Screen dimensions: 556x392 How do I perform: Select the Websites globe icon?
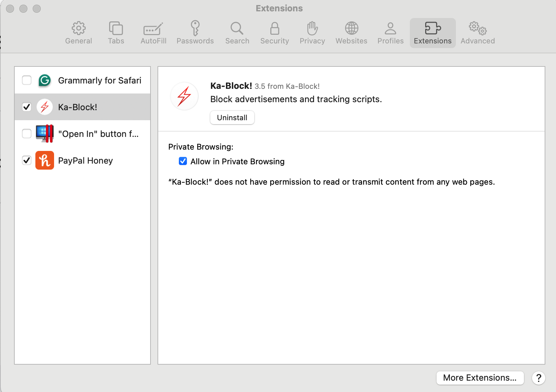click(x=351, y=28)
